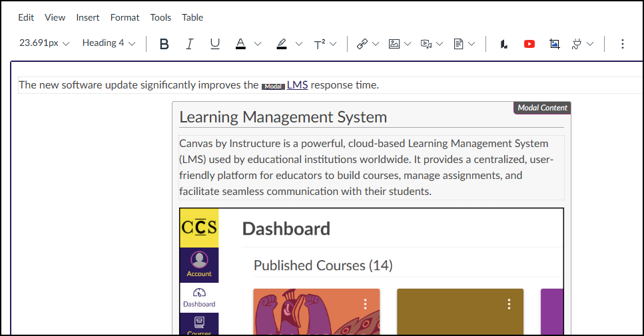Screen dimensions: 644x336
Task: Click the words 'response time.'
Action: click(344, 85)
